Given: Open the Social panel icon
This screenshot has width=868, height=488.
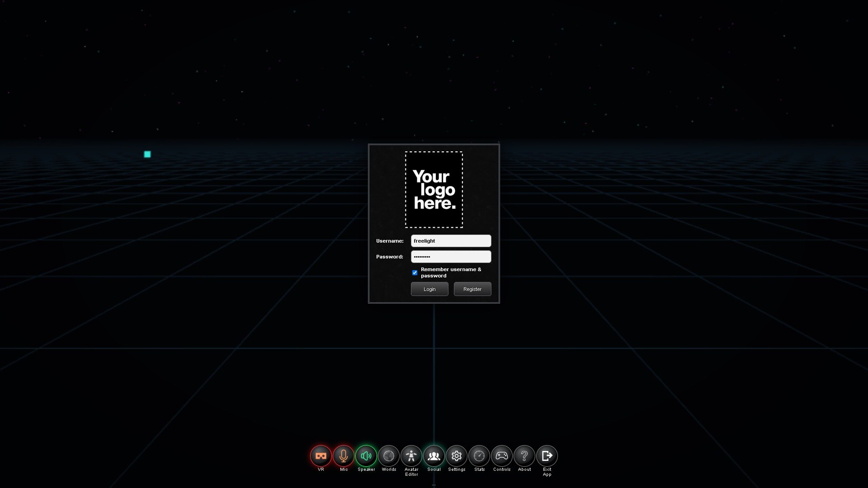Looking at the screenshot, I should [434, 456].
